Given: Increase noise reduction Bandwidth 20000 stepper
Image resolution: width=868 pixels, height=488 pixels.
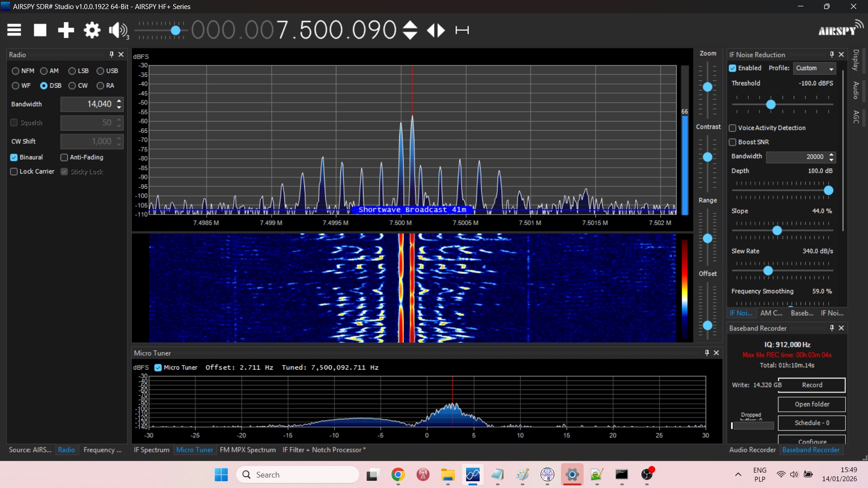Looking at the screenshot, I should click(x=831, y=154).
